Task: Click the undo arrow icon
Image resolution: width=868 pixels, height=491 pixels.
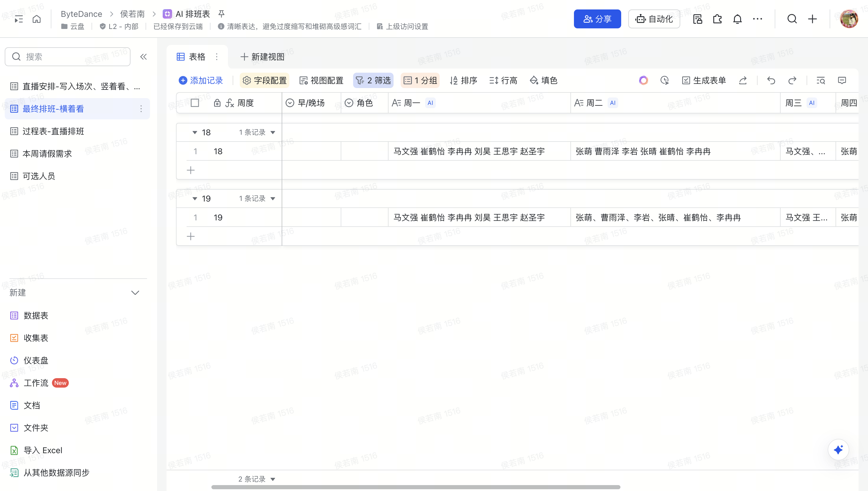Action: coord(771,80)
